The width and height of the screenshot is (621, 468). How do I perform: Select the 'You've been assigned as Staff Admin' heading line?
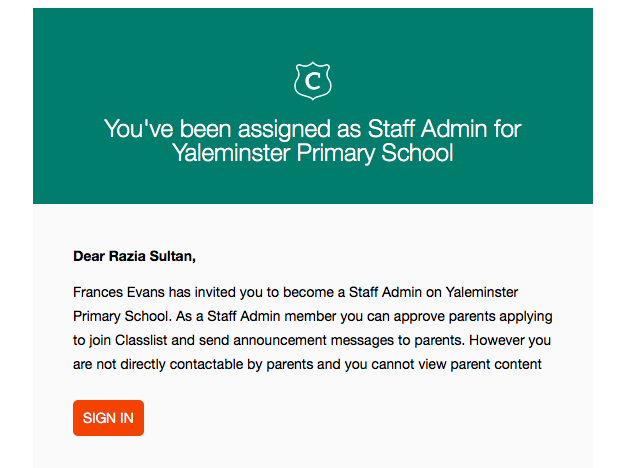[312, 129]
